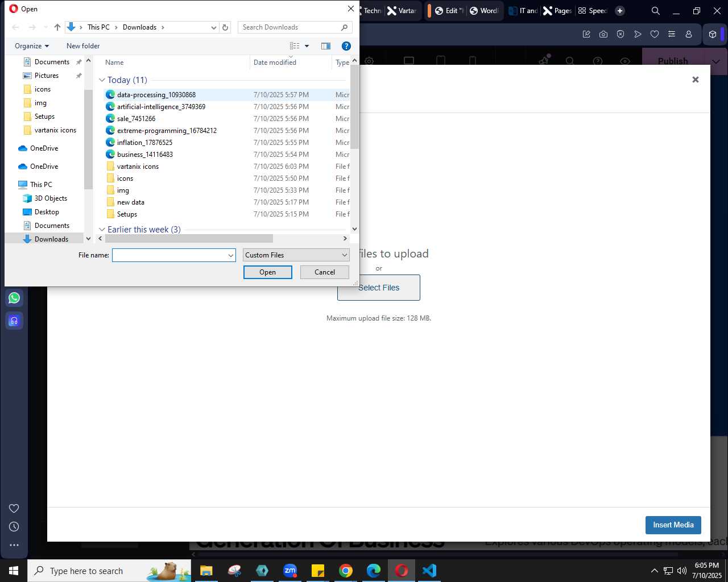Open Opera easy setup lines icon

(x=672, y=34)
